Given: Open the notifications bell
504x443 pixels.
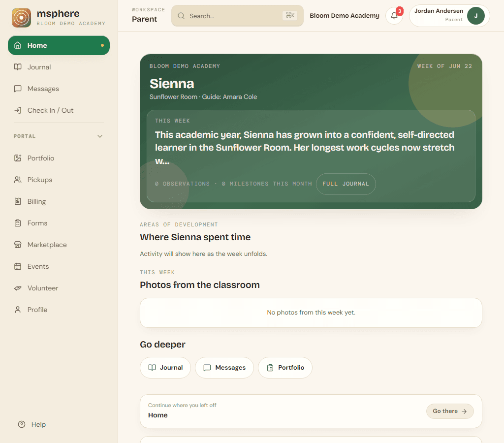Looking at the screenshot, I should pos(394,16).
